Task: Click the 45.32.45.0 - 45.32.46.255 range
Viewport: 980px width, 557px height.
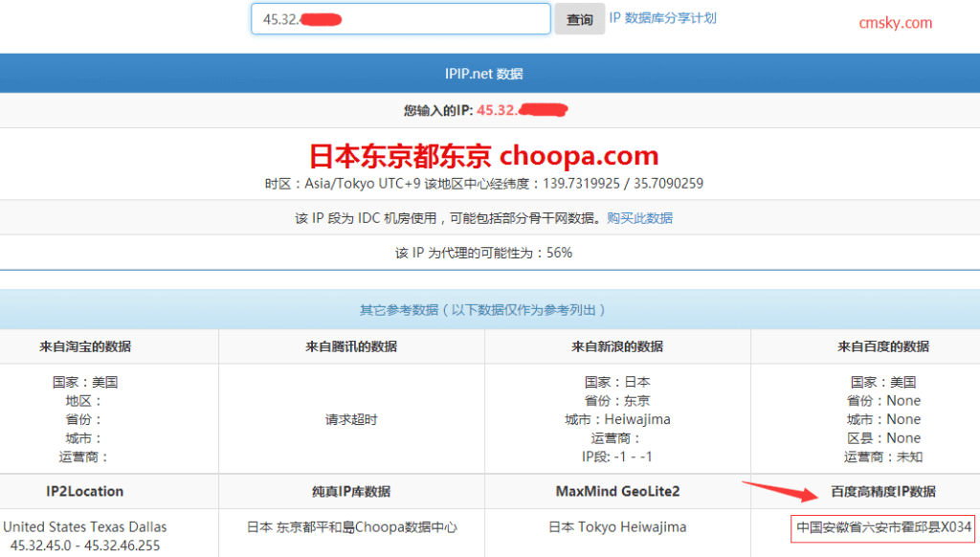Action: [85, 546]
